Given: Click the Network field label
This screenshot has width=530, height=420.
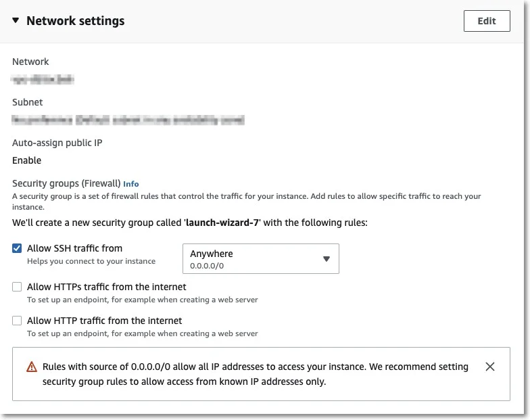Looking at the screenshot, I should (30, 62).
